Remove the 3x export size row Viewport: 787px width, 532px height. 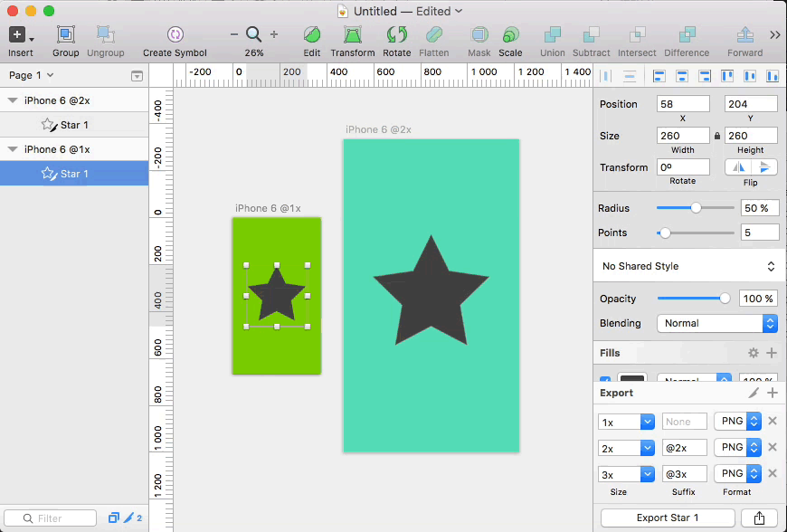773,473
